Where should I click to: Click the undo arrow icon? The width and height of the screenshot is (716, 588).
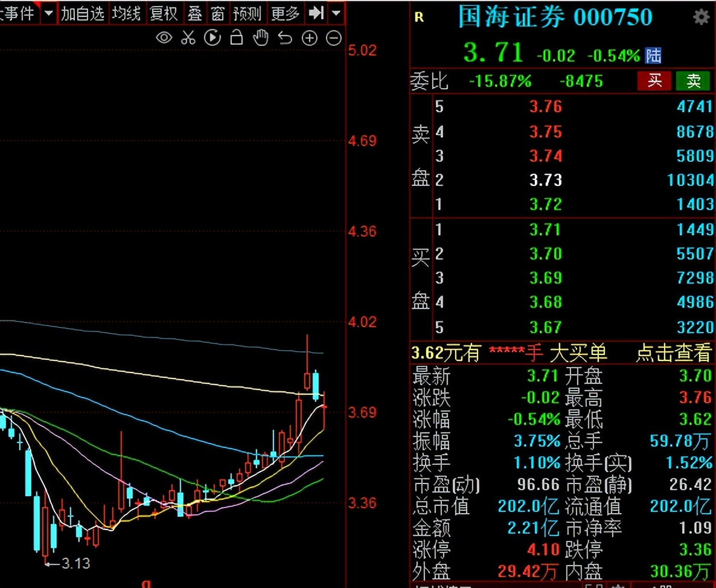(x=285, y=38)
